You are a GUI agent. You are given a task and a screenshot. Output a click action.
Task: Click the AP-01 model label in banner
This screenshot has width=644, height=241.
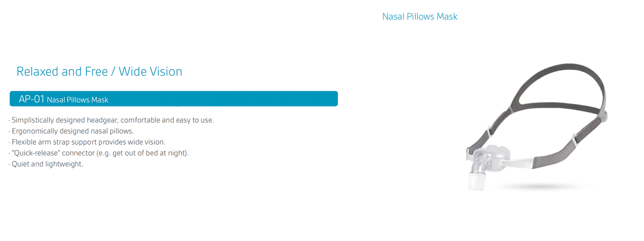tap(32, 99)
